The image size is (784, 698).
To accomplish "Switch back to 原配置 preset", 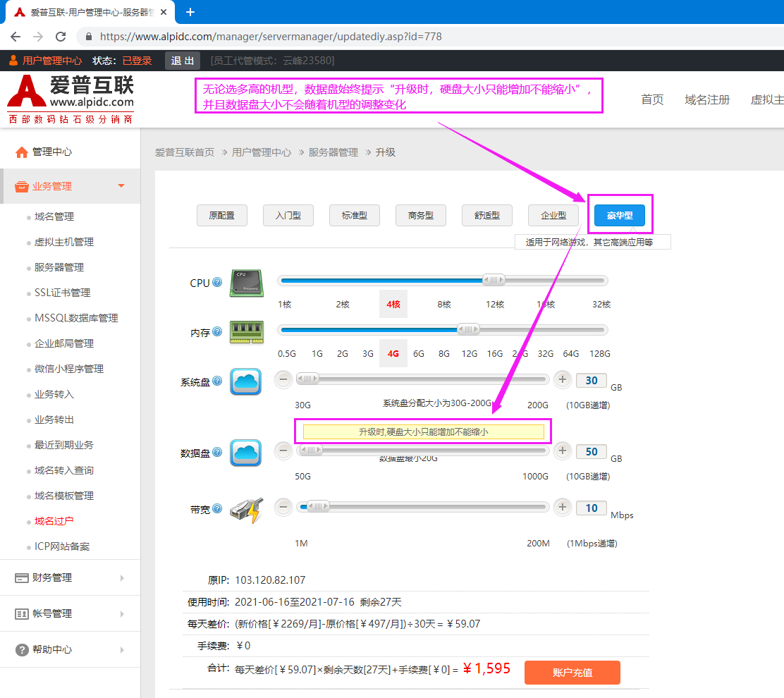I will (x=221, y=216).
